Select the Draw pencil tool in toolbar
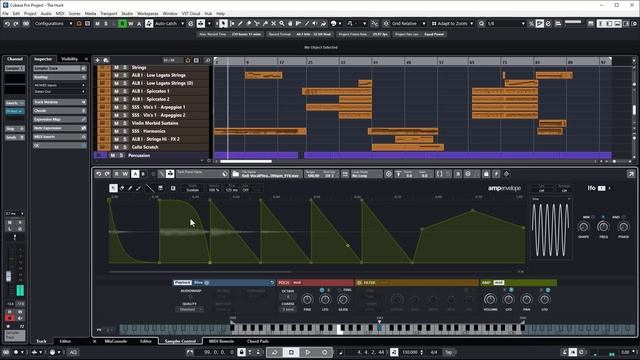640x360 pixels. tap(240, 24)
